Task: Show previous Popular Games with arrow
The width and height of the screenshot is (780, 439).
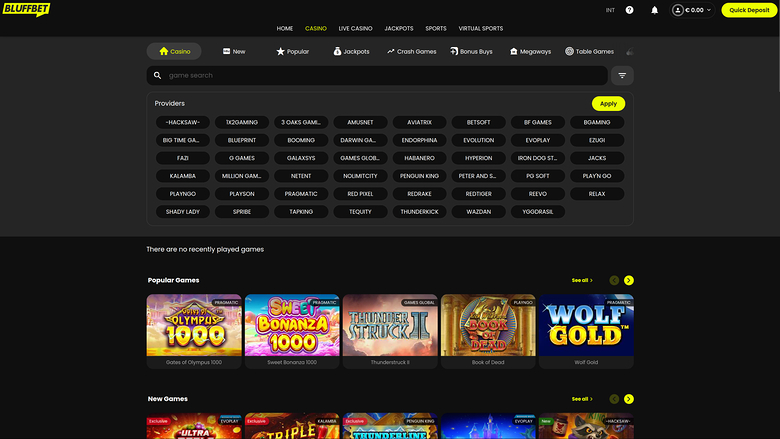Action: point(614,280)
